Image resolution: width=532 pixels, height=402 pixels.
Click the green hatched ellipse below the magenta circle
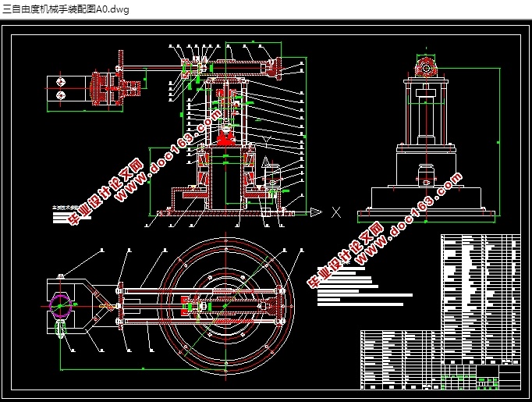(x=61, y=328)
